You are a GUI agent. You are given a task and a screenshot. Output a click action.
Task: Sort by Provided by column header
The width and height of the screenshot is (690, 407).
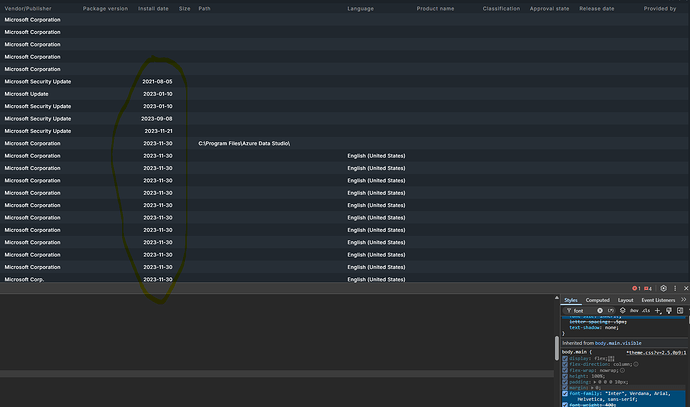tap(660, 8)
